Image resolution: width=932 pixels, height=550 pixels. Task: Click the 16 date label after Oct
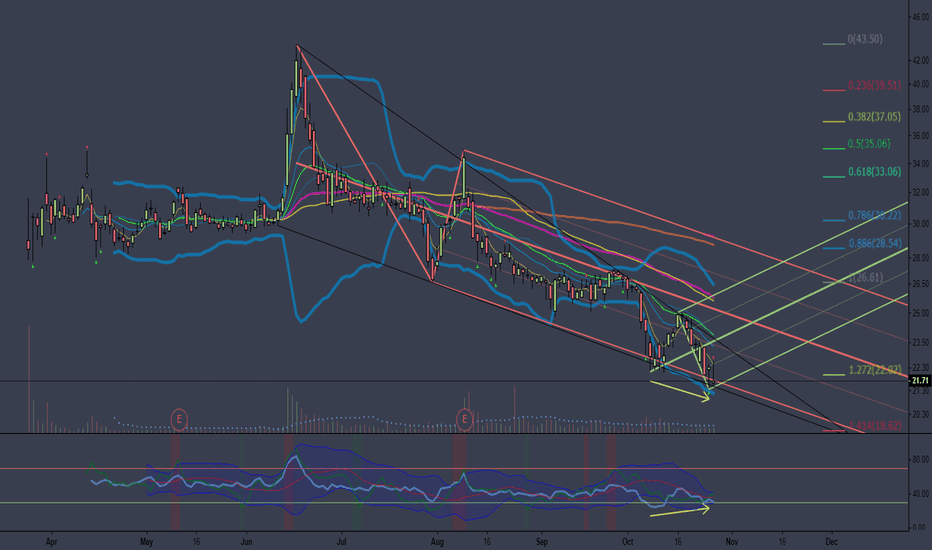point(678,542)
